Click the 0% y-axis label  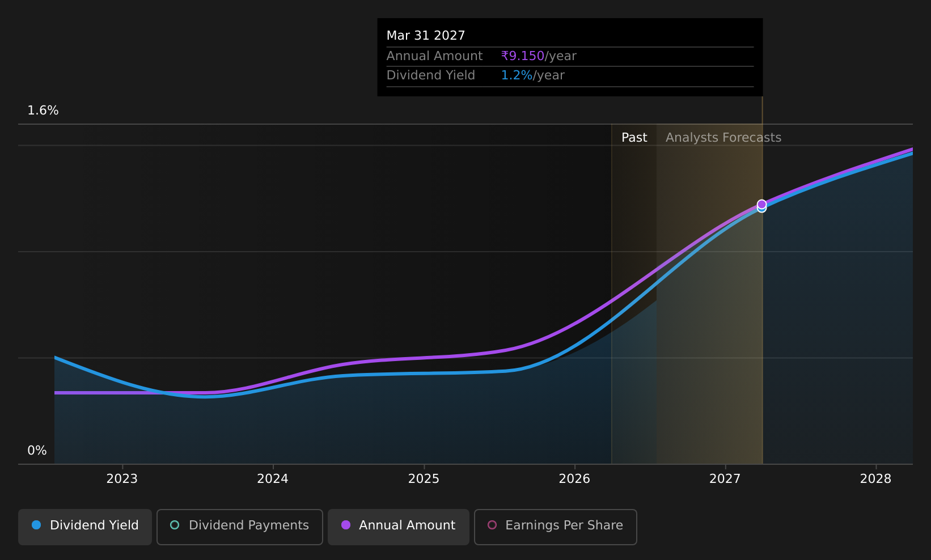click(37, 451)
